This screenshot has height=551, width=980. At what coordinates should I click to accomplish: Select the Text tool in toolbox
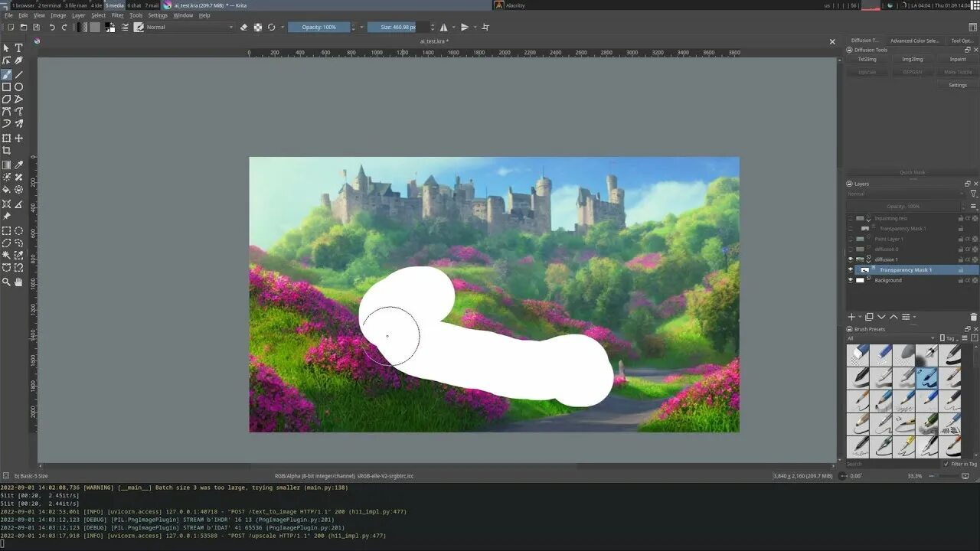(x=18, y=47)
